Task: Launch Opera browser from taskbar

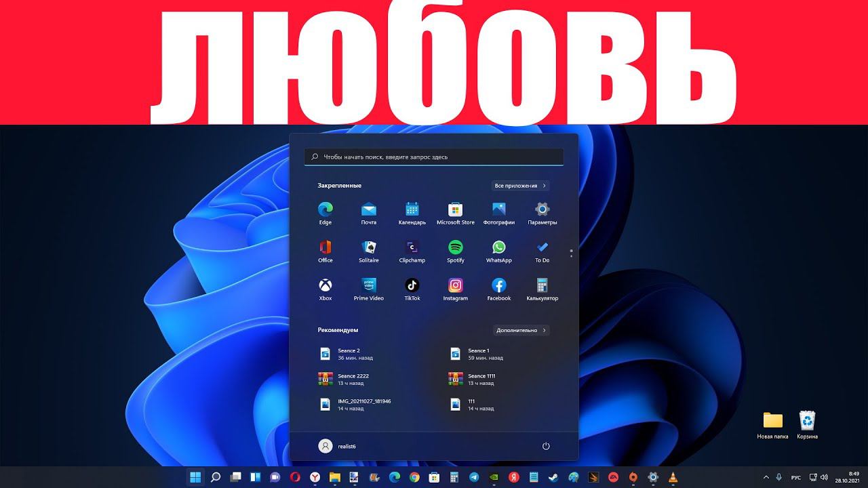Action: (295, 477)
